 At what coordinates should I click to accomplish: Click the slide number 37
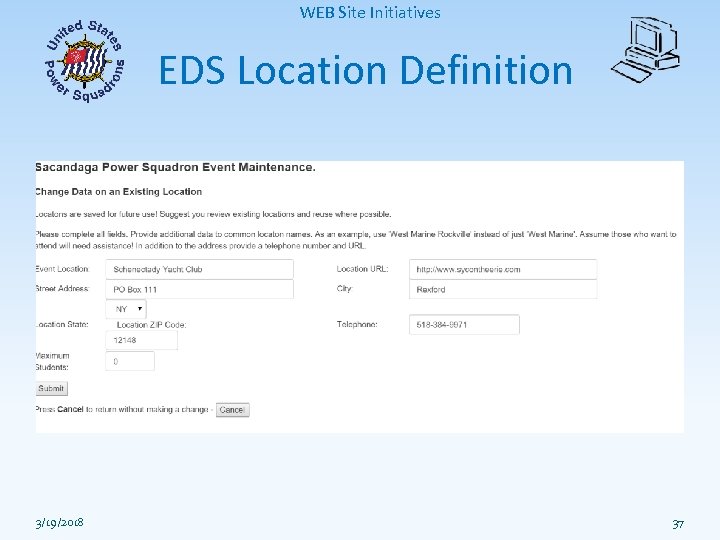tap(678, 524)
